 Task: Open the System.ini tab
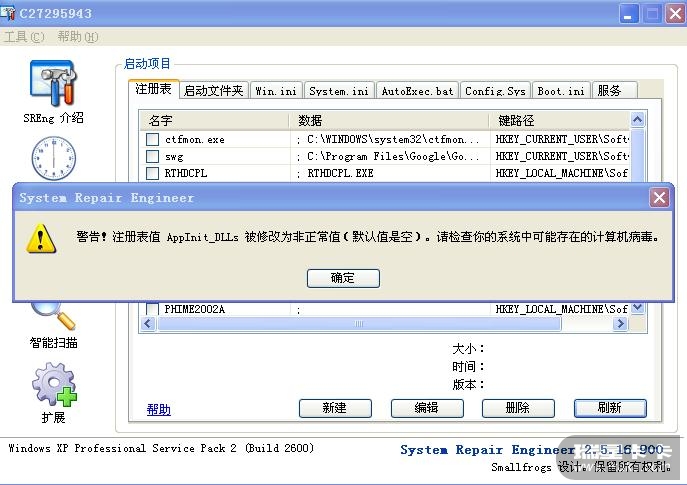[x=339, y=91]
